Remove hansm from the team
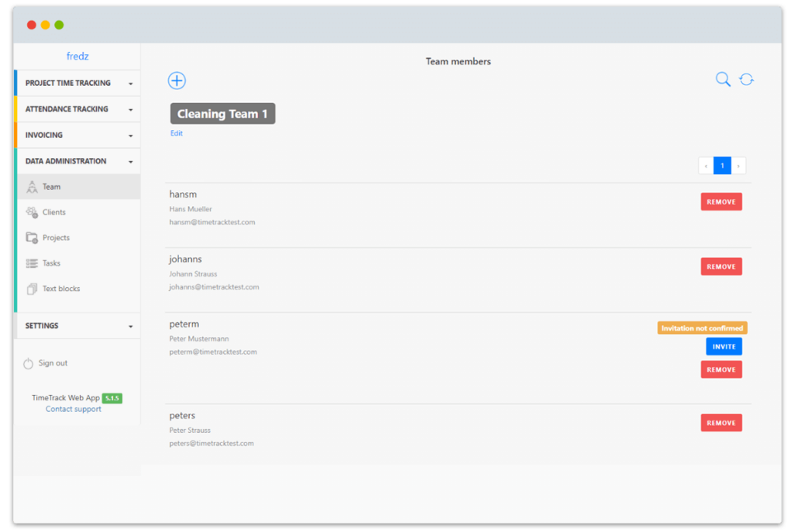The width and height of the screenshot is (798, 532). click(x=721, y=202)
